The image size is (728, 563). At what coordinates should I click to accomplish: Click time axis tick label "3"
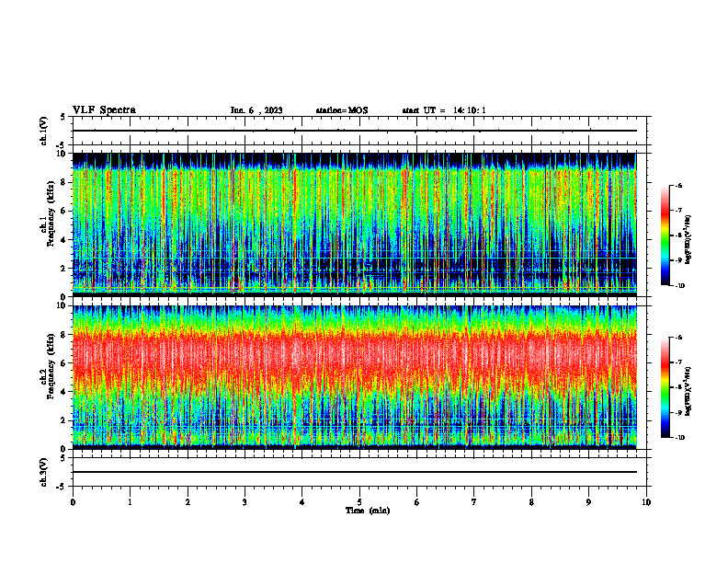[x=245, y=502]
